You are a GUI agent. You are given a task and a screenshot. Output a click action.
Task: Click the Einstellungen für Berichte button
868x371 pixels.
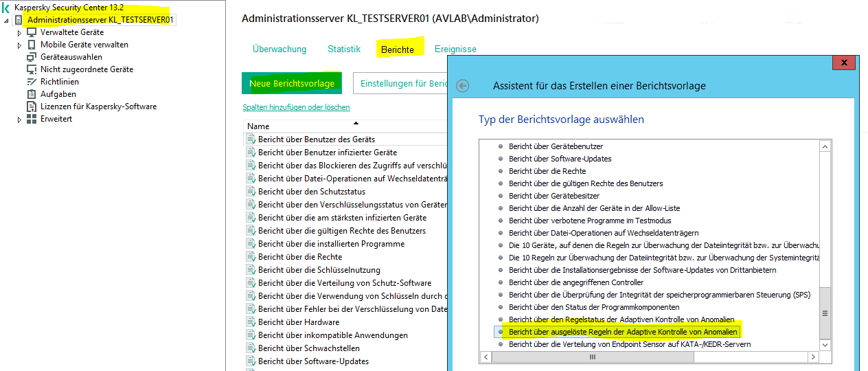(400, 83)
